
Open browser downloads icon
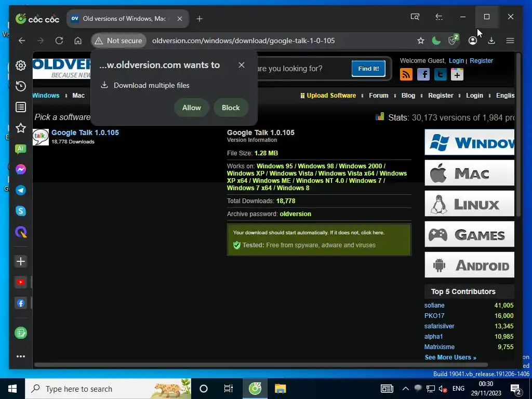pyautogui.click(x=491, y=41)
